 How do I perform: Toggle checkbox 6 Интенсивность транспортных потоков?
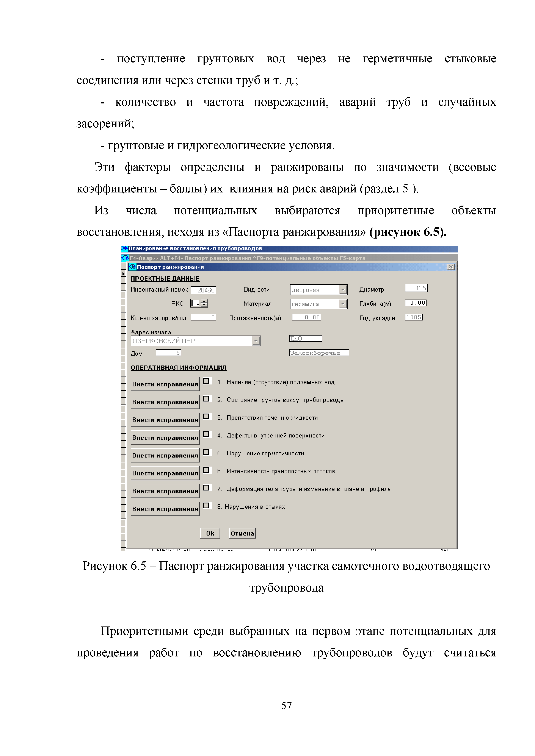(206, 470)
